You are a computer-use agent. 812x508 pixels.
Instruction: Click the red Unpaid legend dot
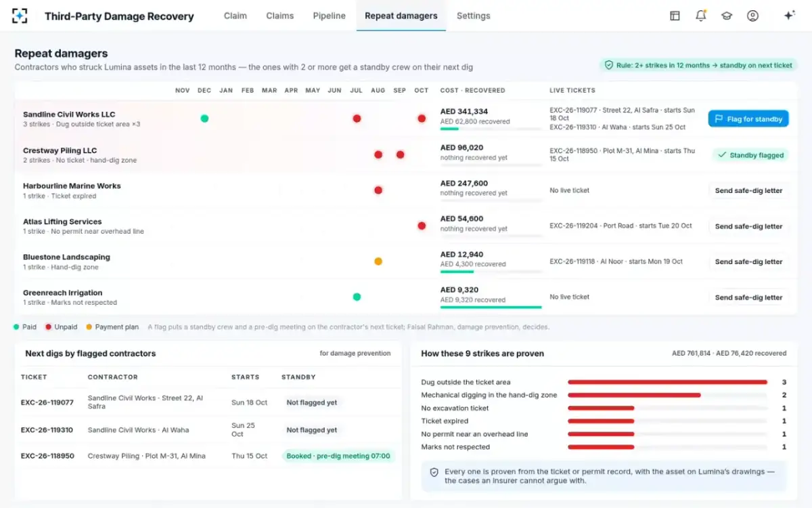[48, 326]
